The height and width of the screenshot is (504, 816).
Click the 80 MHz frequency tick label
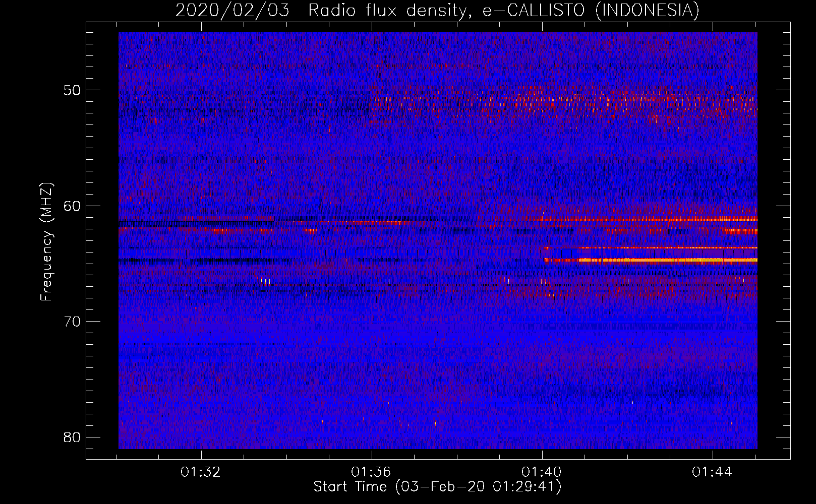pos(72,437)
